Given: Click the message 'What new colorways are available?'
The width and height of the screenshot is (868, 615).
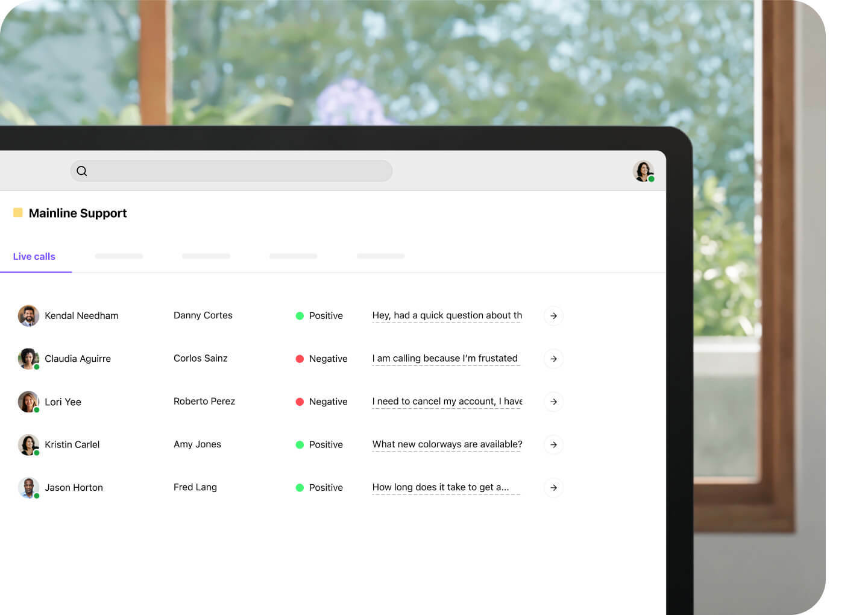Looking at the screenshot, I should (x=447, y=444).
